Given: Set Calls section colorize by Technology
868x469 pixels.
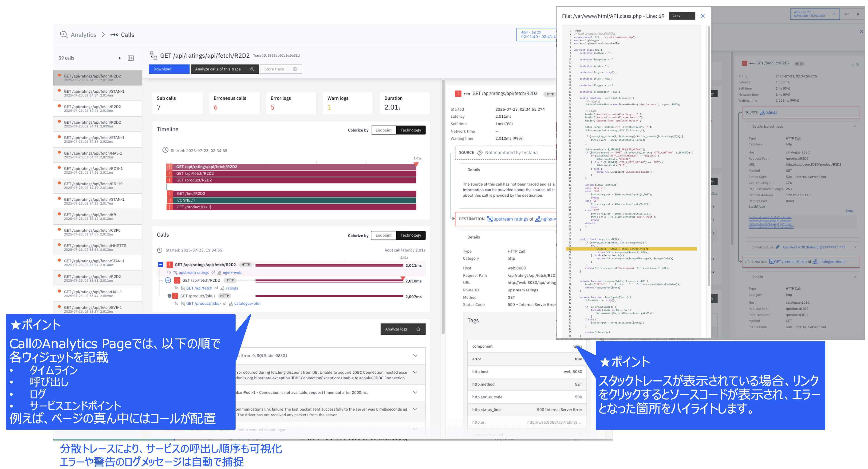Looking at the screenshot, I should [x=410, y=235].
